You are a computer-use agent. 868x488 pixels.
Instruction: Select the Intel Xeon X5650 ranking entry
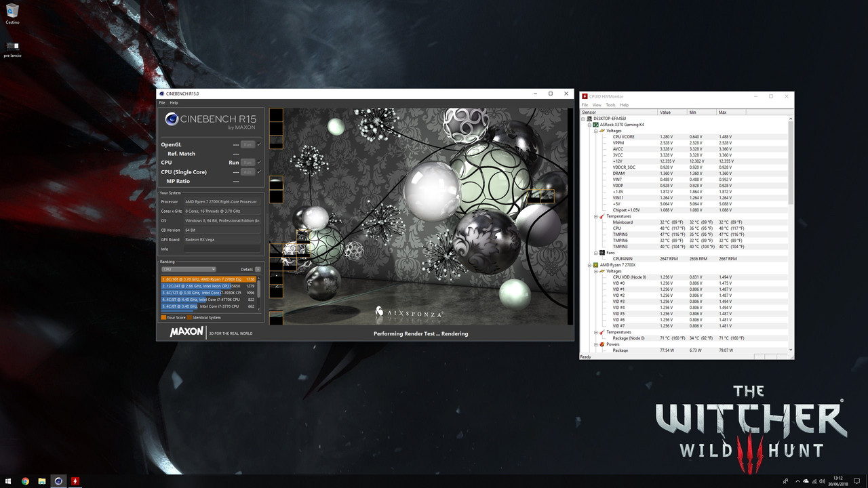point(208,285)
